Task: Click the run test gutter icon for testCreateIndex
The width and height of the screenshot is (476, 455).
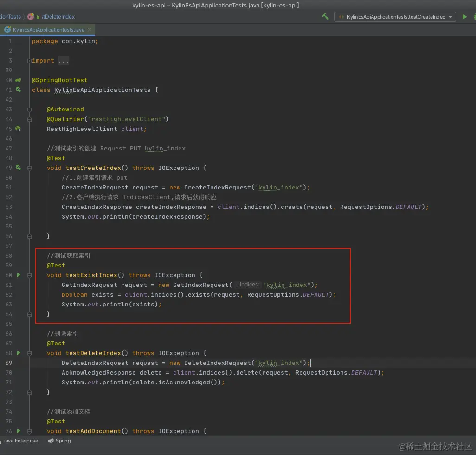Action: [18, 168]
